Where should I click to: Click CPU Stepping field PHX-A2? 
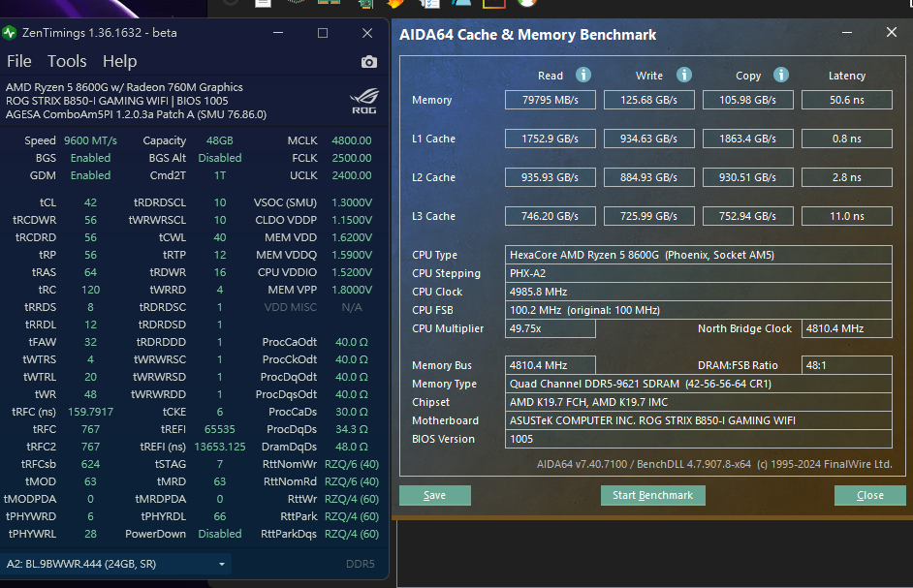point(699,273)
